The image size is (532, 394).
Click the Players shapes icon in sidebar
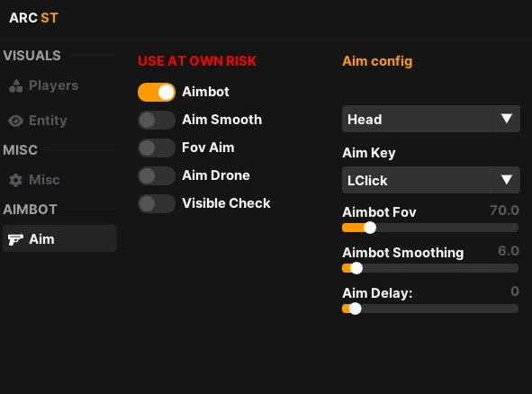click(16, 85)
